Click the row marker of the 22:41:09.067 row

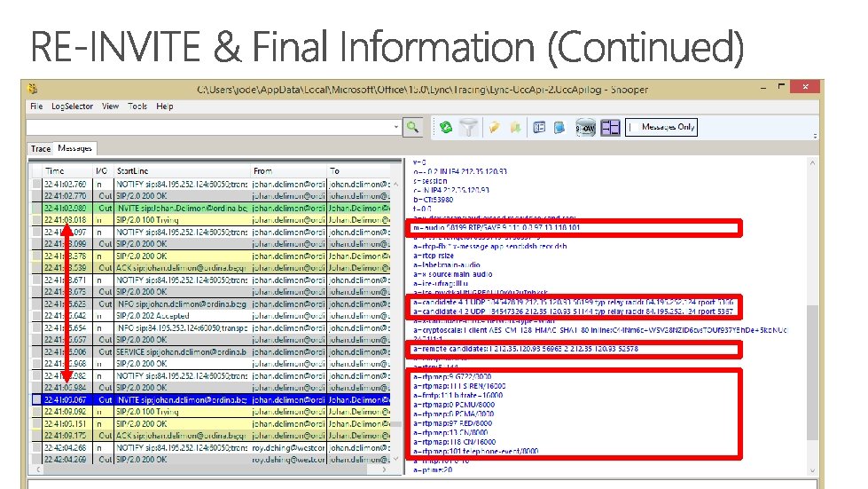[36, 400]
